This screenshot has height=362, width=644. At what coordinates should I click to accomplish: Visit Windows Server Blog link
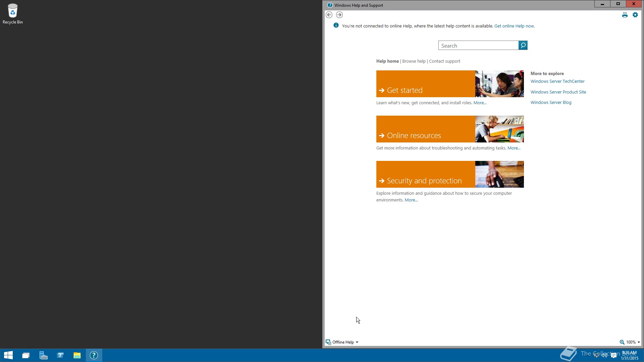(x=551, y=103)
